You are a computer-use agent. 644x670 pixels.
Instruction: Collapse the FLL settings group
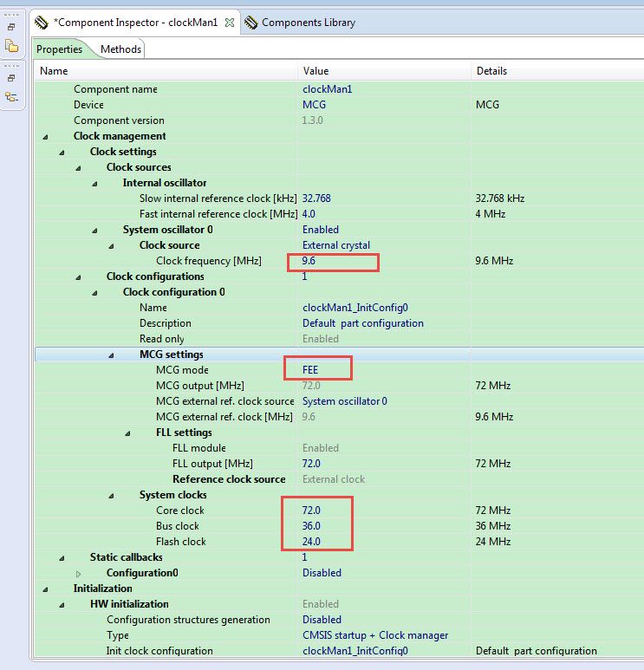pos(127,433)
